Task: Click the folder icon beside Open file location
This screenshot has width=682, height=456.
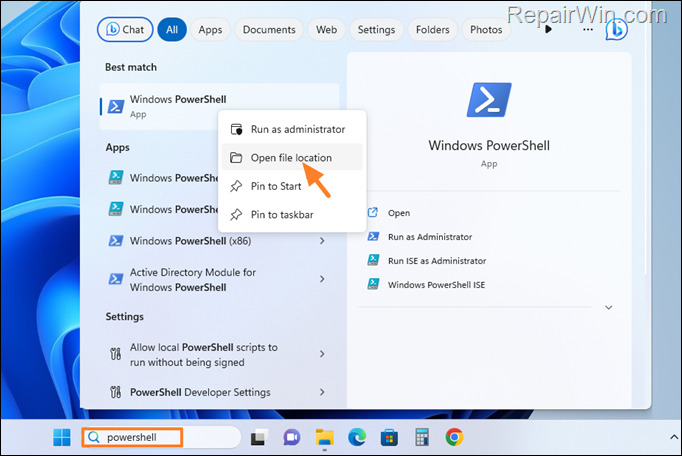Action: tap(236, 158)
